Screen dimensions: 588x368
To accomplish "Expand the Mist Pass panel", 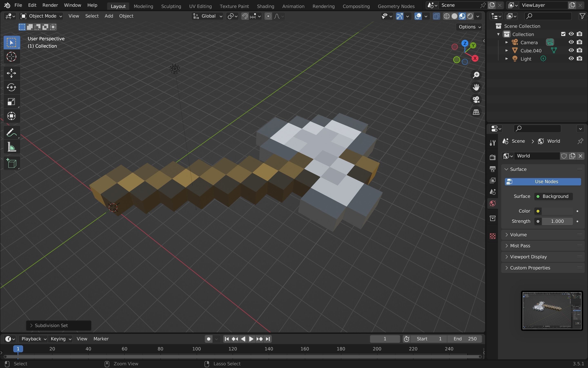I will tap(542, 246).
